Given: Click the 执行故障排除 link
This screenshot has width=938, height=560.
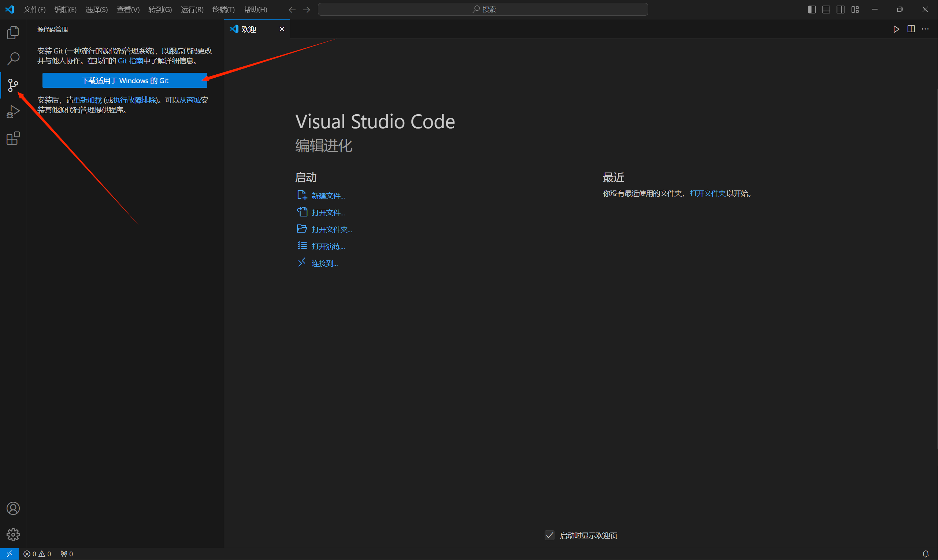Looking at the screenshot, I should coord(134,100).
